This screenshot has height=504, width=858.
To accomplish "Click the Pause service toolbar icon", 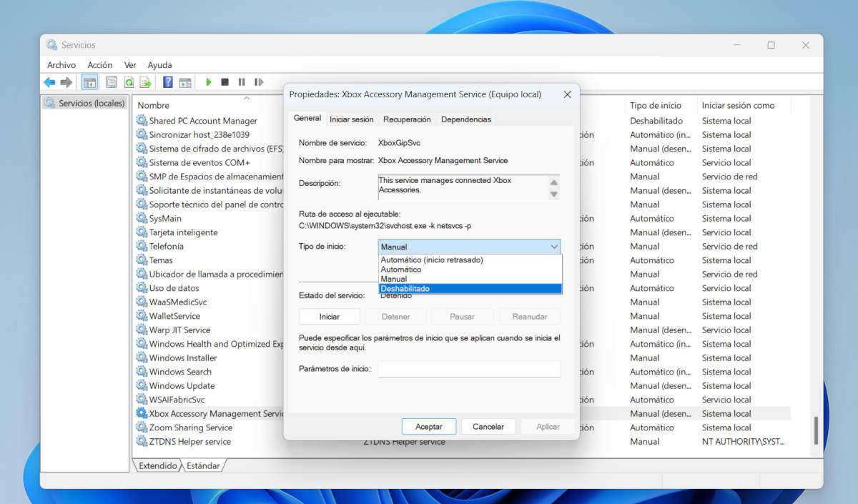I will [242, 82].
